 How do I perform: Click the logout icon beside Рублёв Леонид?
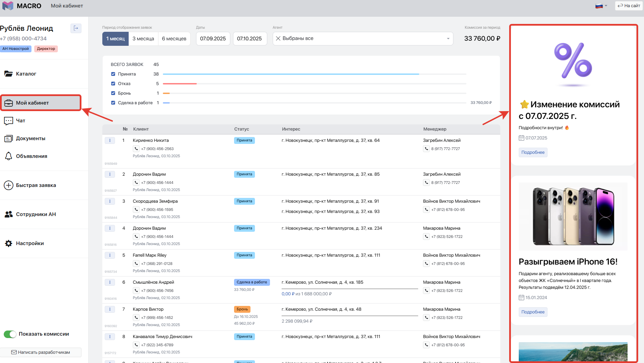point(76,28)
